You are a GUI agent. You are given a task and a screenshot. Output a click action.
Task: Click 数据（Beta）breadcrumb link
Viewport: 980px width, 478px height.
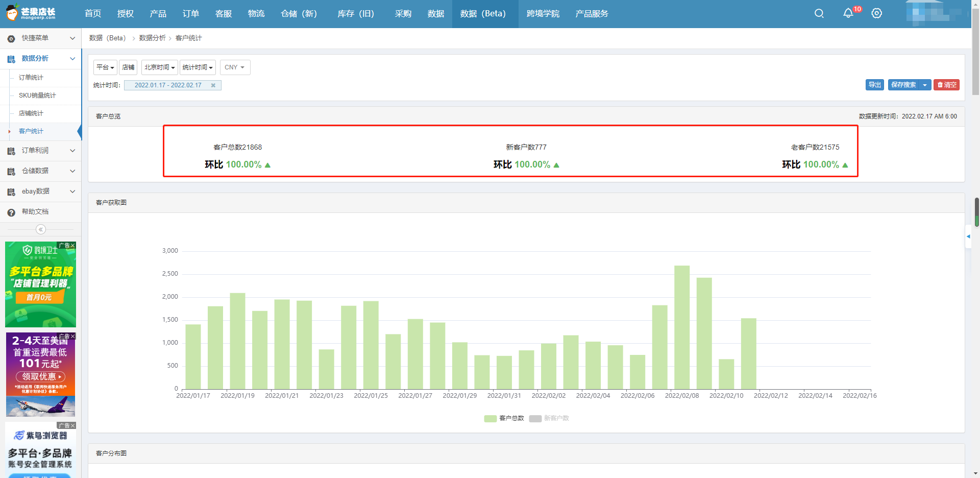click(x=108, y=38)
